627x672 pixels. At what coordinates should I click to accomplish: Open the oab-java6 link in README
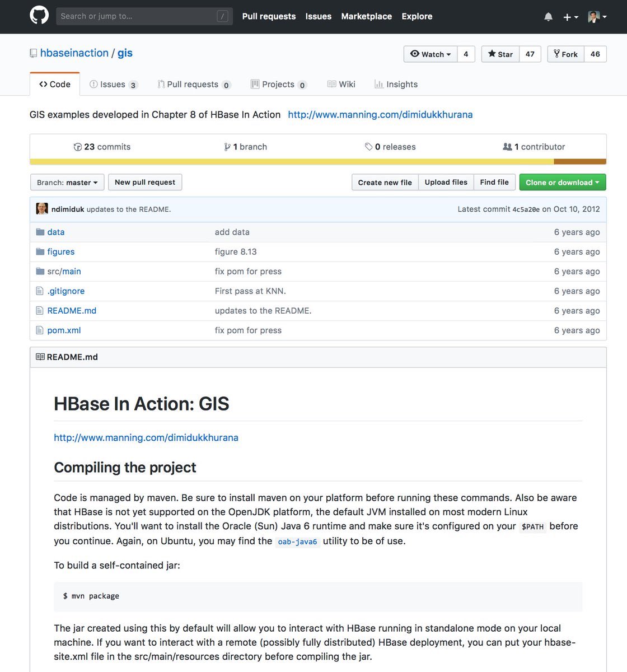(297, 542)
